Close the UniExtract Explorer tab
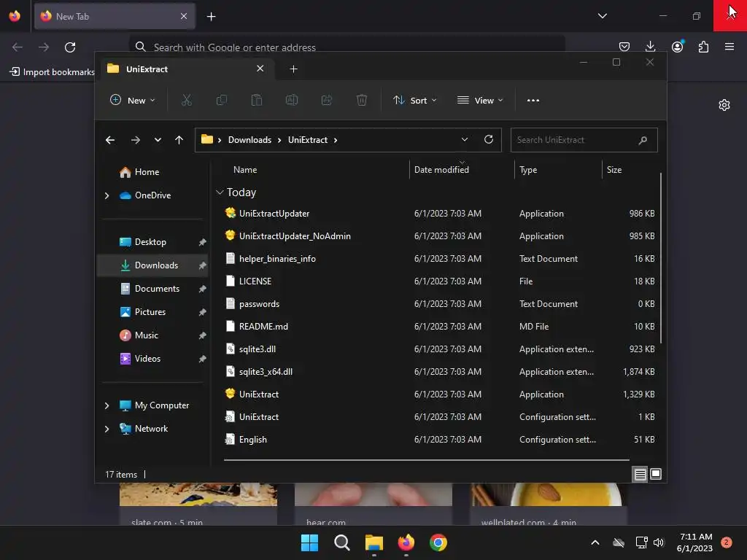Screen dimensions: 747x560 (x=260, y=69)
